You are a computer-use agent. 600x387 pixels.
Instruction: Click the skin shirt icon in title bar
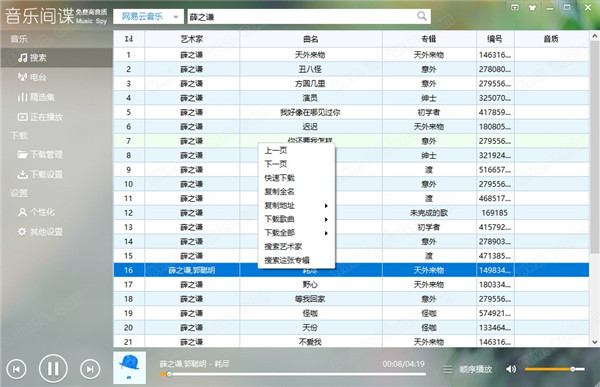click(x=532, y=8)
